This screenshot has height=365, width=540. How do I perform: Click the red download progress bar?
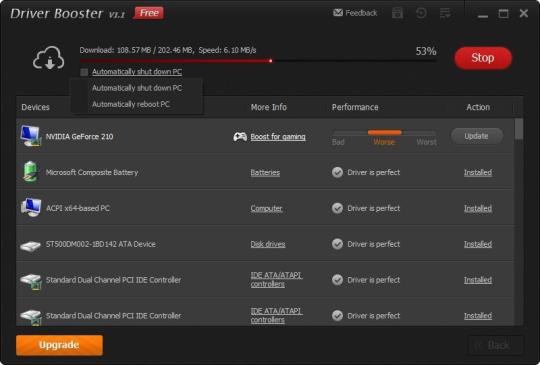(x=258, y=61)
